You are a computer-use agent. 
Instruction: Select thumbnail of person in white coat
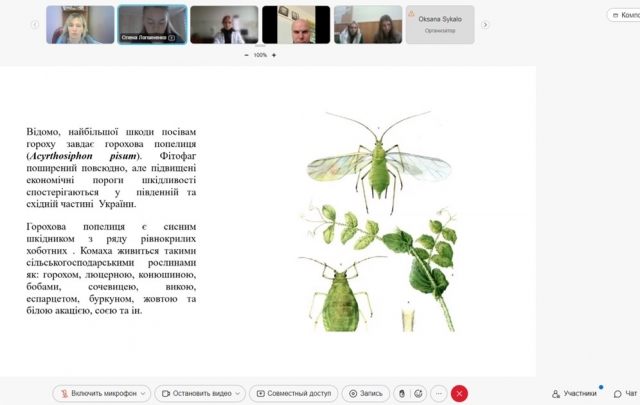[224, 24]
